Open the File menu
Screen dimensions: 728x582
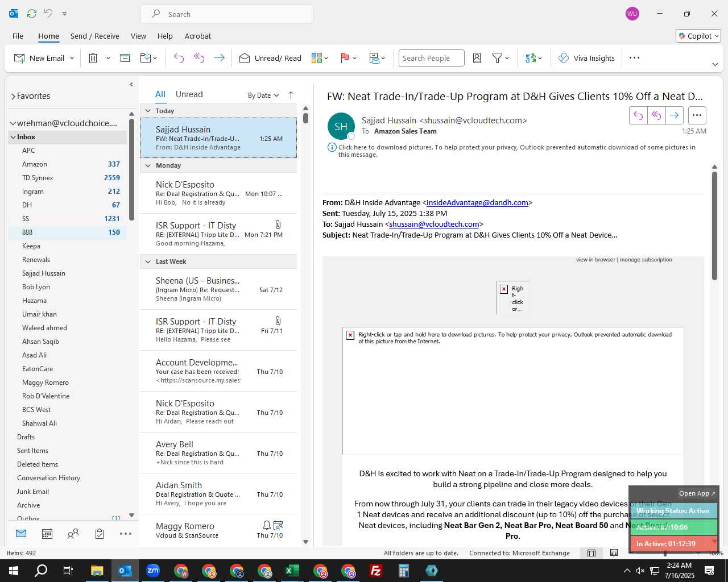coord(18,36)
